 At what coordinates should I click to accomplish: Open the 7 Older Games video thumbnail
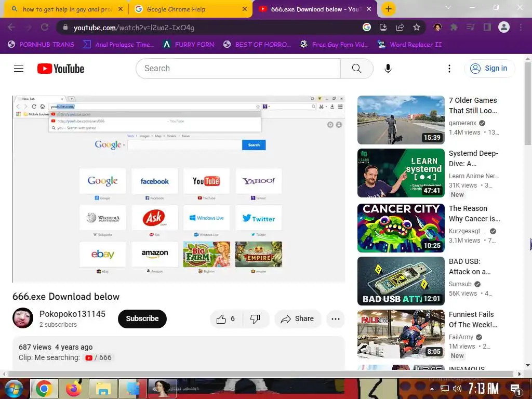[x=401, y=120]
